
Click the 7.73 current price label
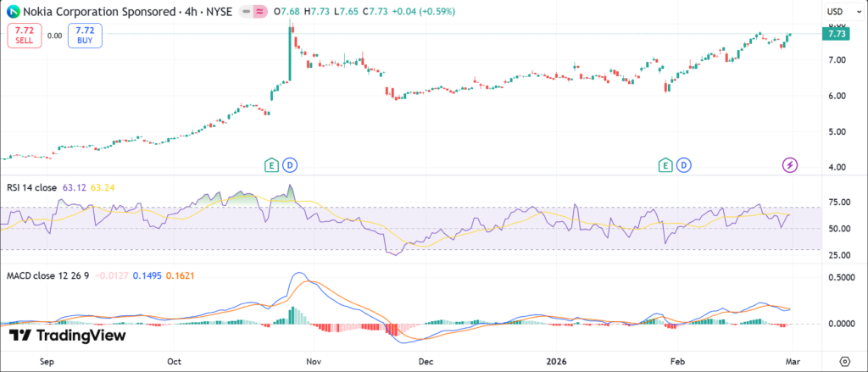[x=835, y=34]
